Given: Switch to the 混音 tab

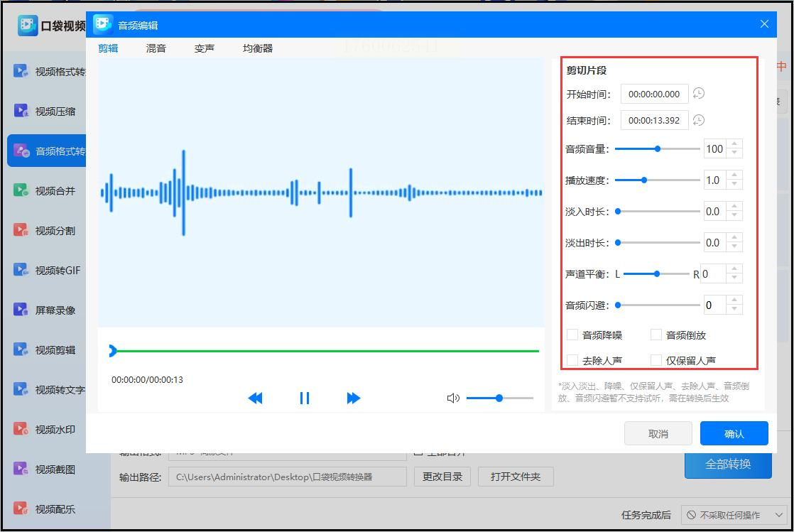Looking at the screenshot, I should 156,48.
